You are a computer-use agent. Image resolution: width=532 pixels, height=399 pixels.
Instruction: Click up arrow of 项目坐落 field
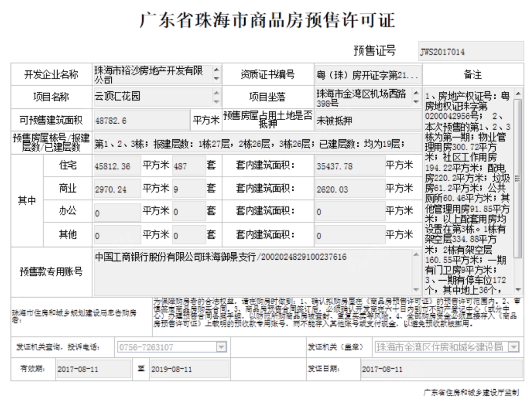point(415,93)
